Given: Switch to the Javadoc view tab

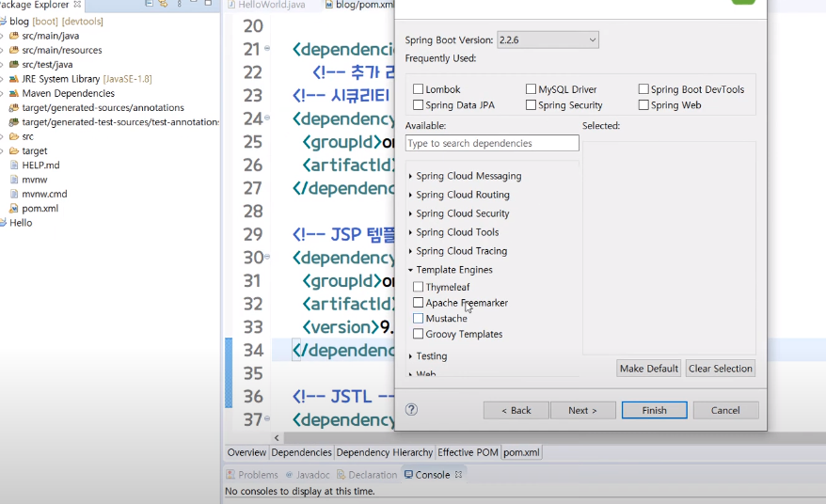Looking at the screenshot, I should pos(309,475).
